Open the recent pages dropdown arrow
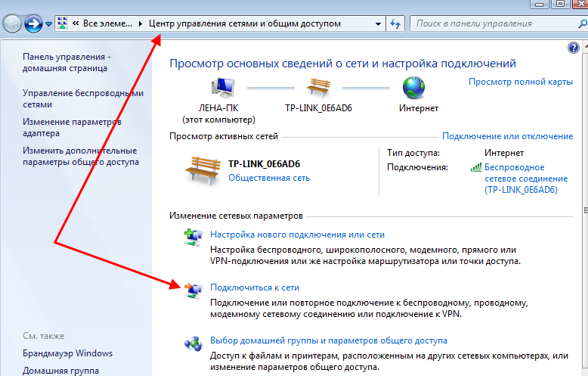This screenshot has height=376, width=588. click(x=49, y=24)
